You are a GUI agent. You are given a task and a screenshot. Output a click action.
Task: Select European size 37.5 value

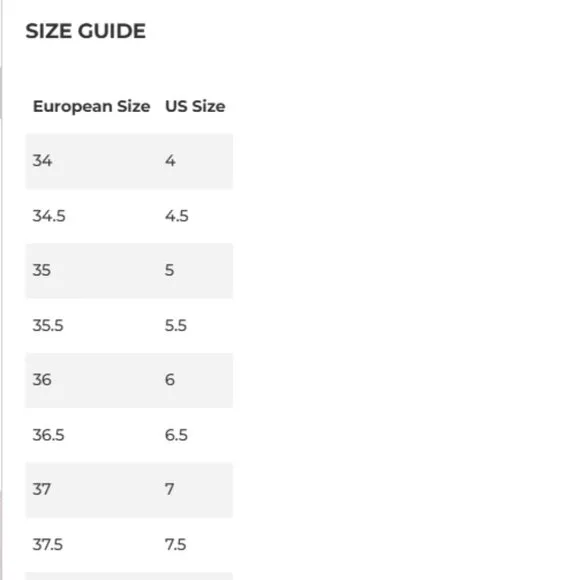pyautogui.click(x=47, y=544)
